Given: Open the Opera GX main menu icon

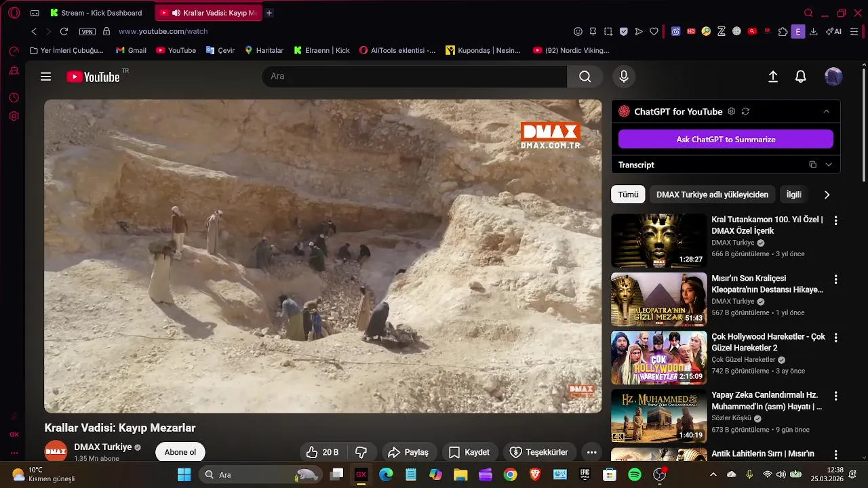Looking at the screenshot, I should (x=14, y=13).
